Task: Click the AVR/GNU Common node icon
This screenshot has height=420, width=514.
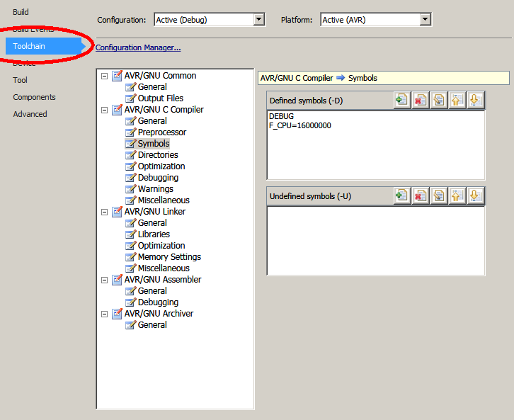Action: (117, 76)
